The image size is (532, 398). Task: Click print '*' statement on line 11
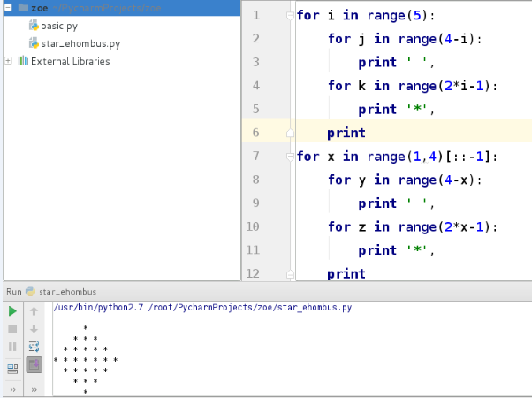click(x=396, y=250)
